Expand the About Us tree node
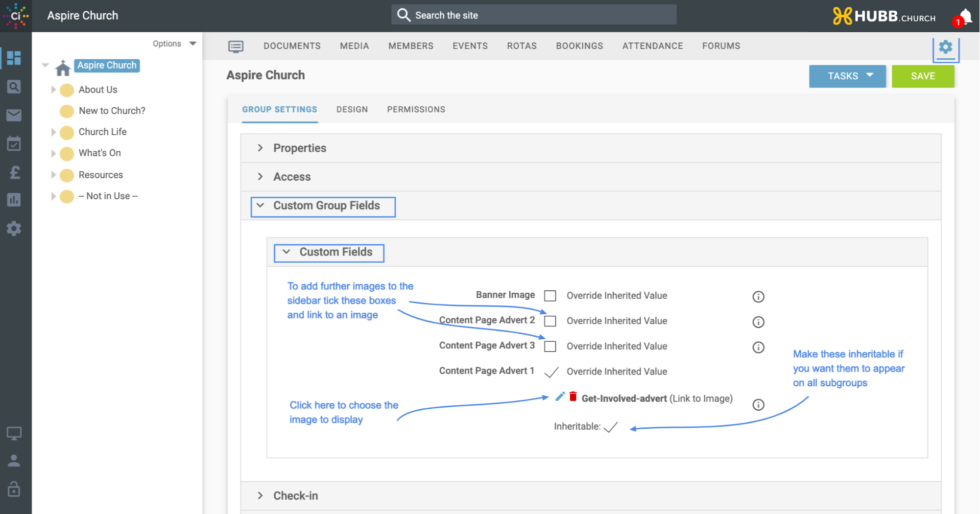This screenshot has width=980, height=514. pos(53,90)
